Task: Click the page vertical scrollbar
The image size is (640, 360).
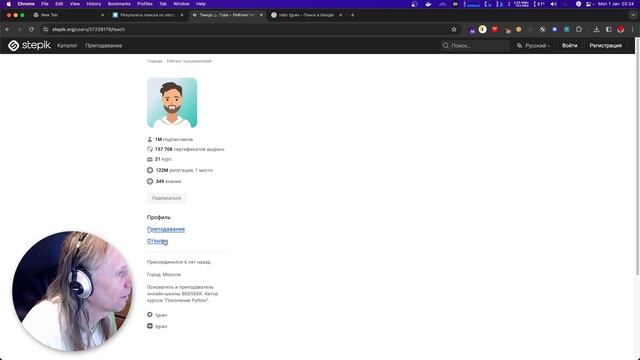Action: coord(637,157)
